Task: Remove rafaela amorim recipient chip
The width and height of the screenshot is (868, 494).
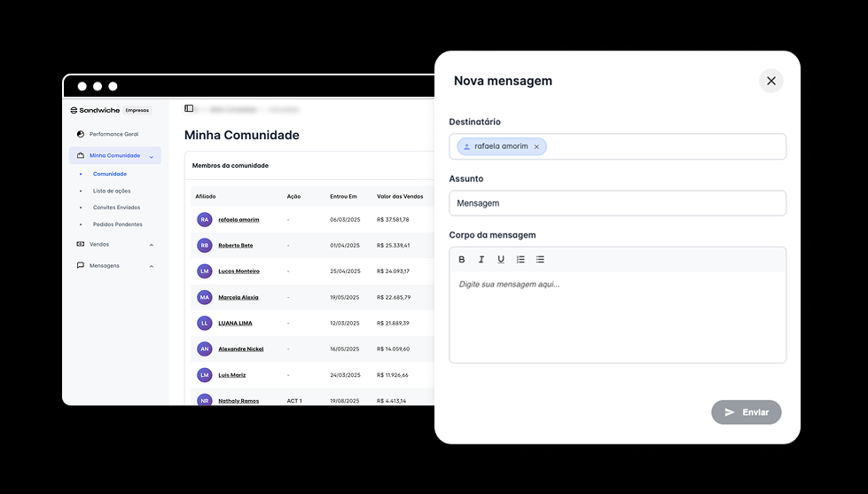Action: [x=536, y=146]
